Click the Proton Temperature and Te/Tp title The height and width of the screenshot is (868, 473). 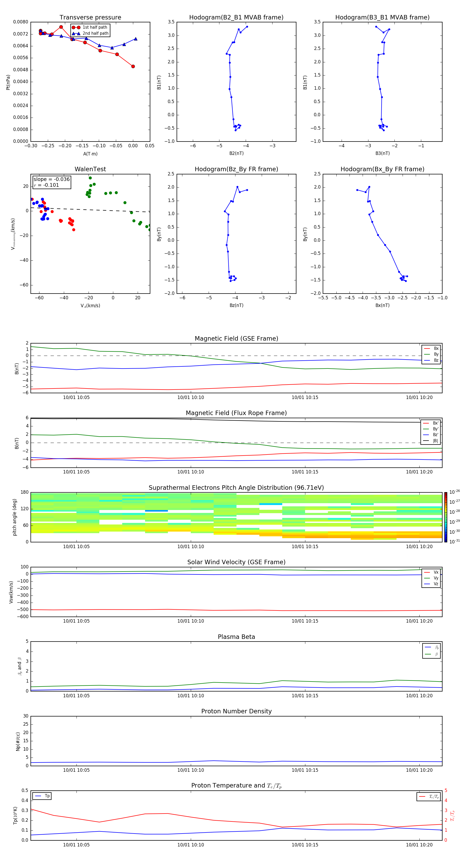[x=236, y=786]
